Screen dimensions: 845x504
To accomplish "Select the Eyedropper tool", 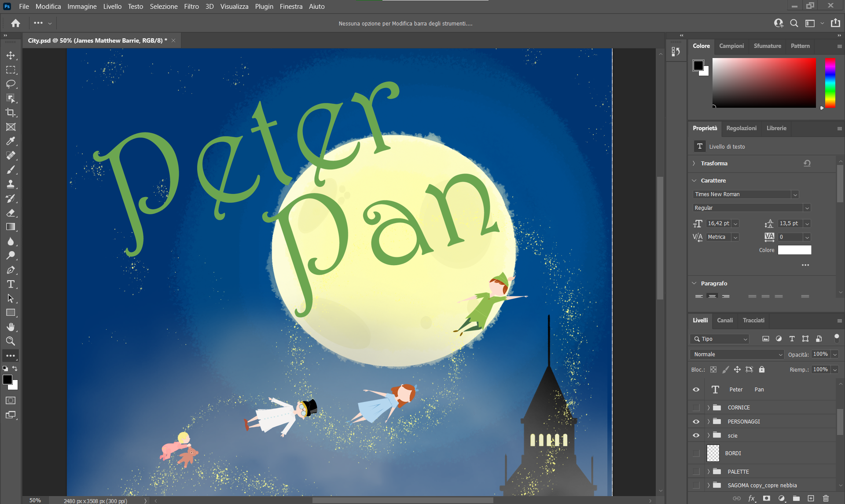I will pos(11,141).
